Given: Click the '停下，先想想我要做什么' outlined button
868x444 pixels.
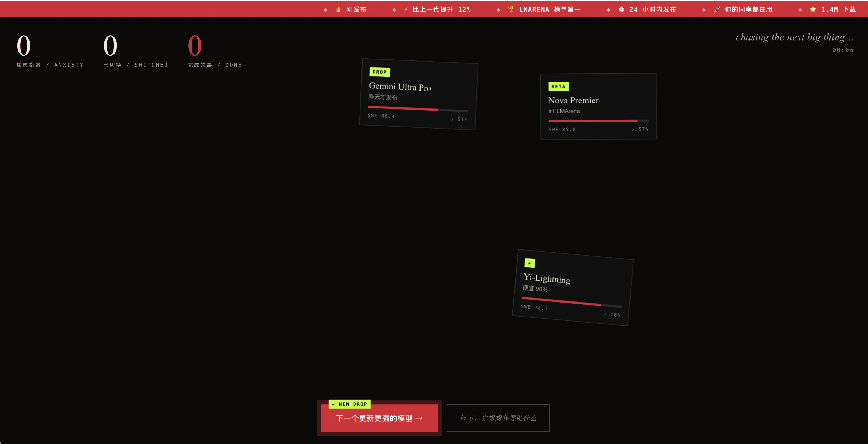Looking at the screenshot, I should click(x=498, y=418).
